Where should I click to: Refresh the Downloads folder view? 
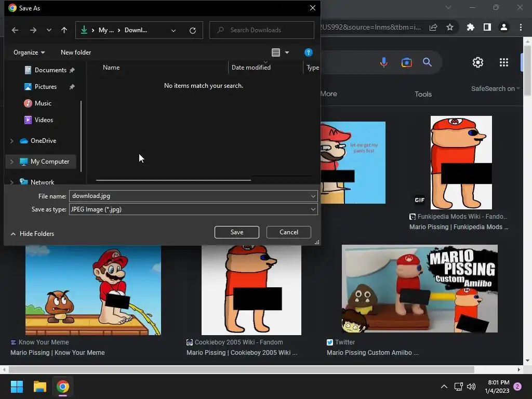(x=193, y=31)
